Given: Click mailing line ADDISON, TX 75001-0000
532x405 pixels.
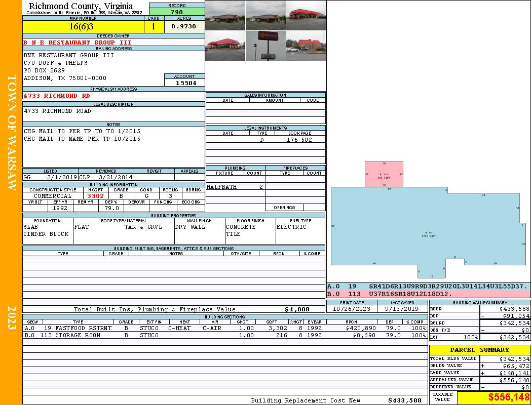Looking at the screenshot, I should 65,78.
